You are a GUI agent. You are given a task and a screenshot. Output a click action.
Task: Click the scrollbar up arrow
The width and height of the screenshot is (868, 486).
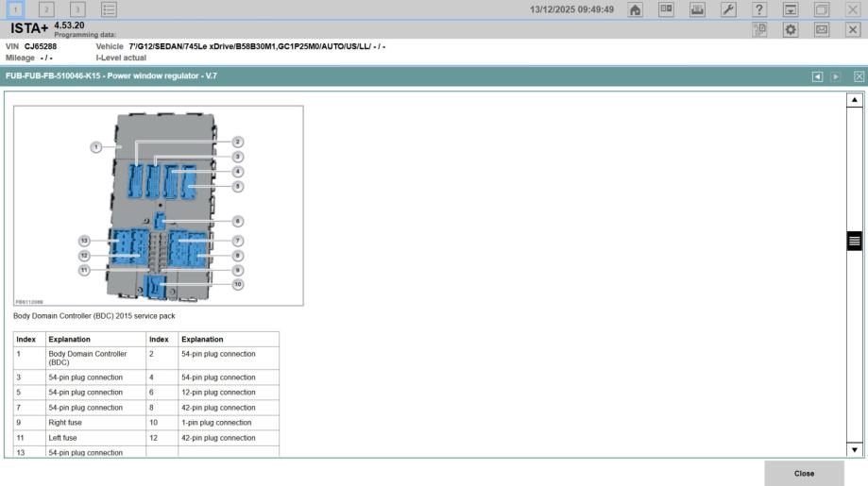coord(857,99)
